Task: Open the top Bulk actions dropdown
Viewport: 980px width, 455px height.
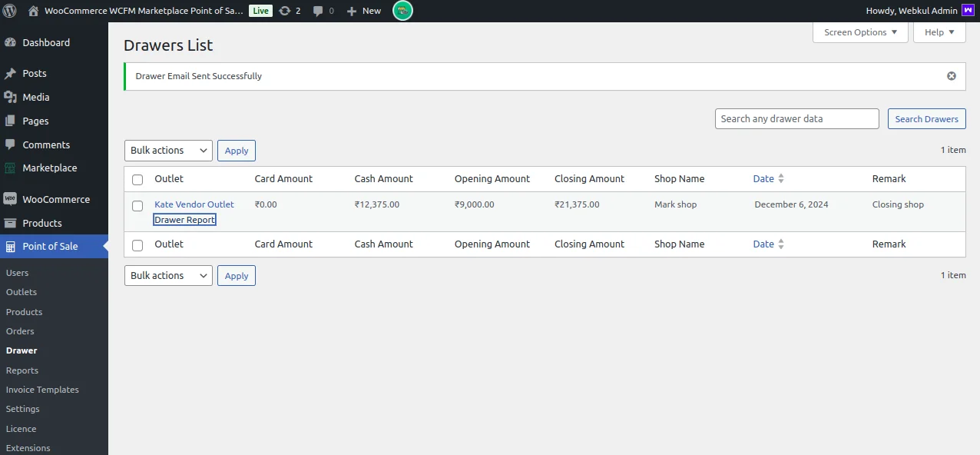Action: 168,151
